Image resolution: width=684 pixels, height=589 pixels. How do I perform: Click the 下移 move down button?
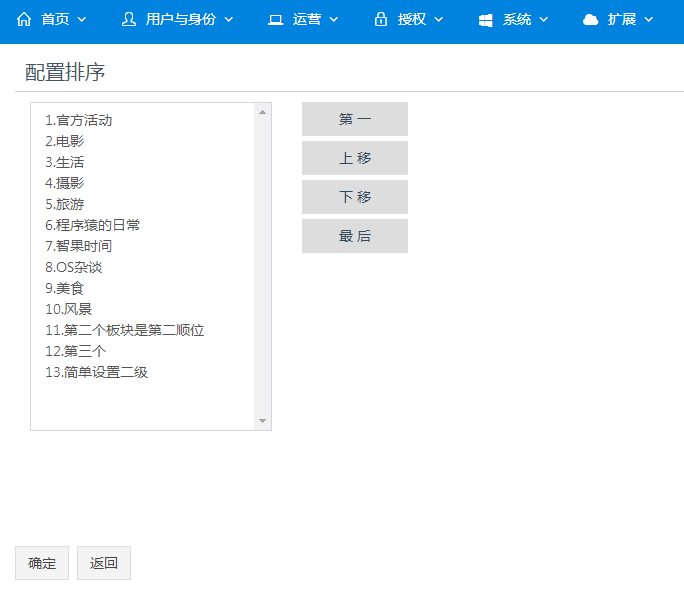point(355,197)
